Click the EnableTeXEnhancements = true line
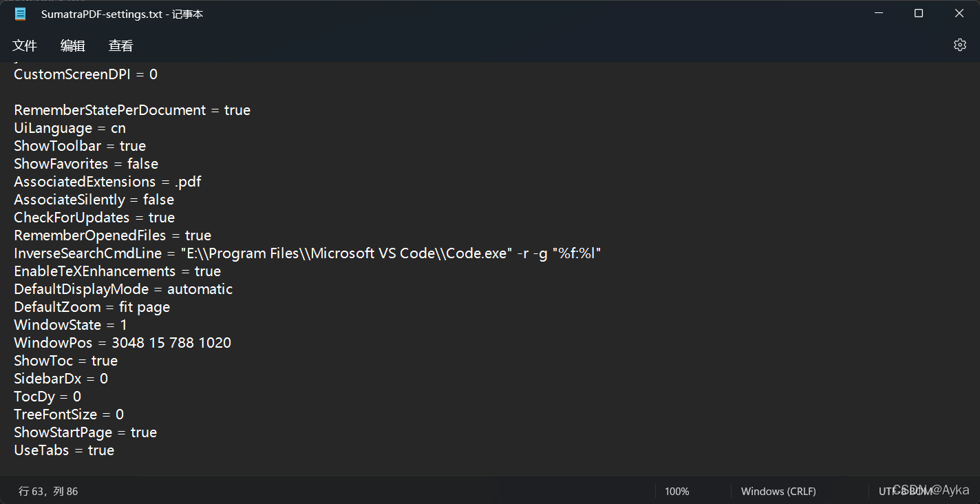 point(118,271)
